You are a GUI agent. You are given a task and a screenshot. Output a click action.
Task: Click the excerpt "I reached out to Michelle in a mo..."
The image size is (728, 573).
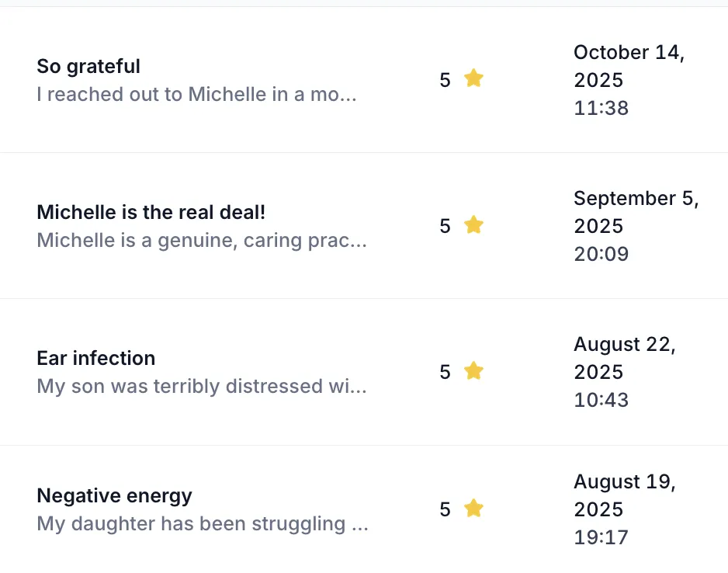[196, 95]
